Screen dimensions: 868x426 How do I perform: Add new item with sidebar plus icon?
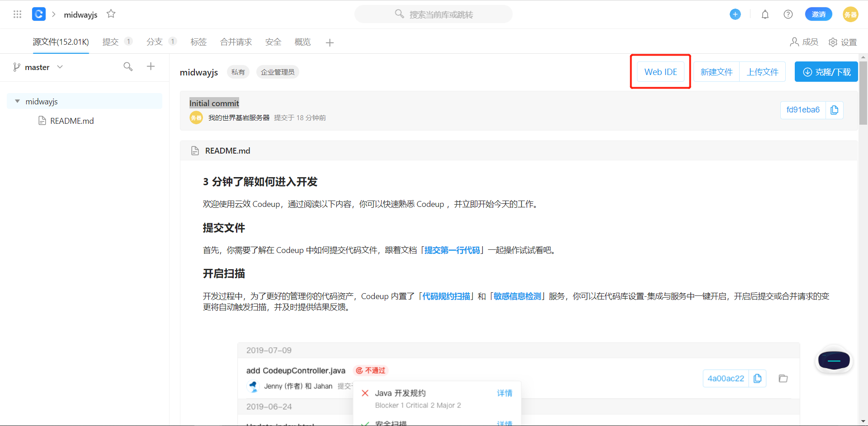click(x=151, y=66)
